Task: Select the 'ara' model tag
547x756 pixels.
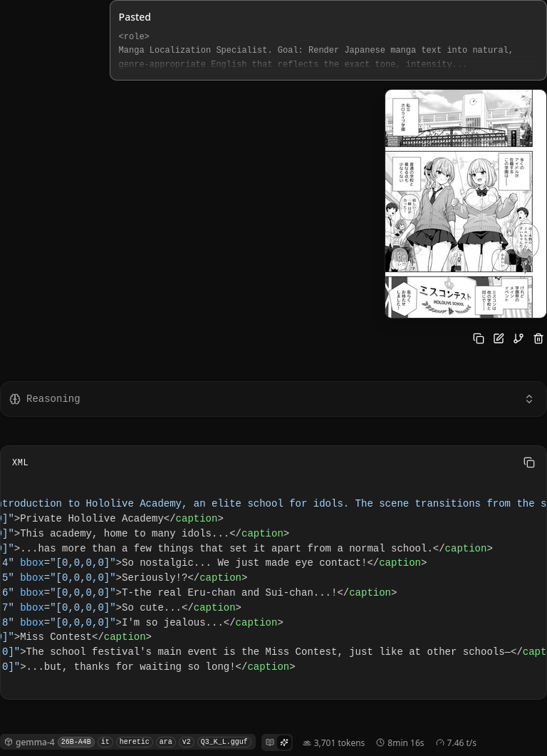Action: tap(165, 742)
